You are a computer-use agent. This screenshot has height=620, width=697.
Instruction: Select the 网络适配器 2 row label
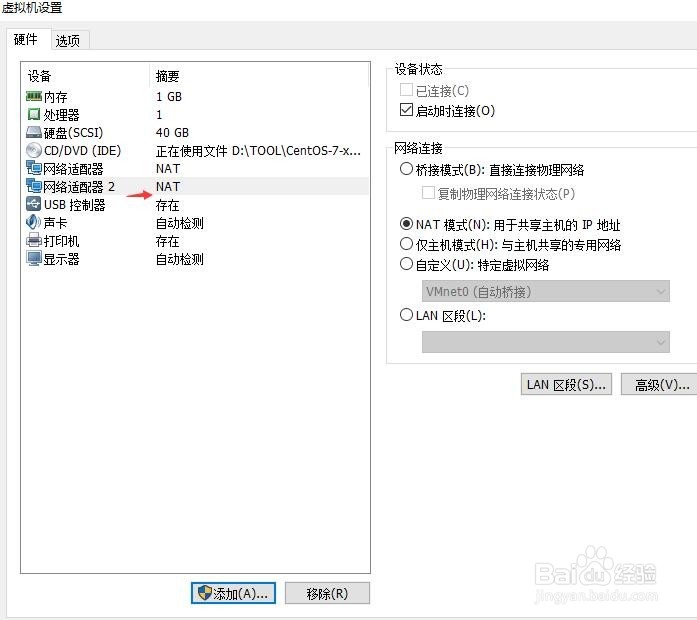click(x=79, y=187)
